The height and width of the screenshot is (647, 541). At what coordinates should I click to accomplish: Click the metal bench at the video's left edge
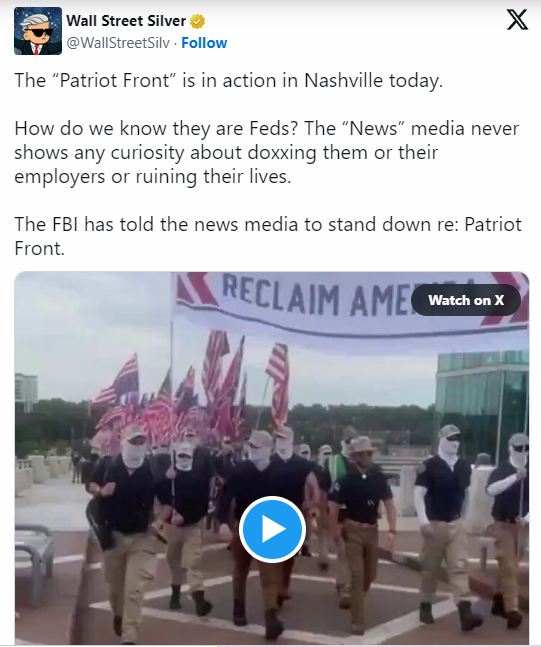[34, 555]
